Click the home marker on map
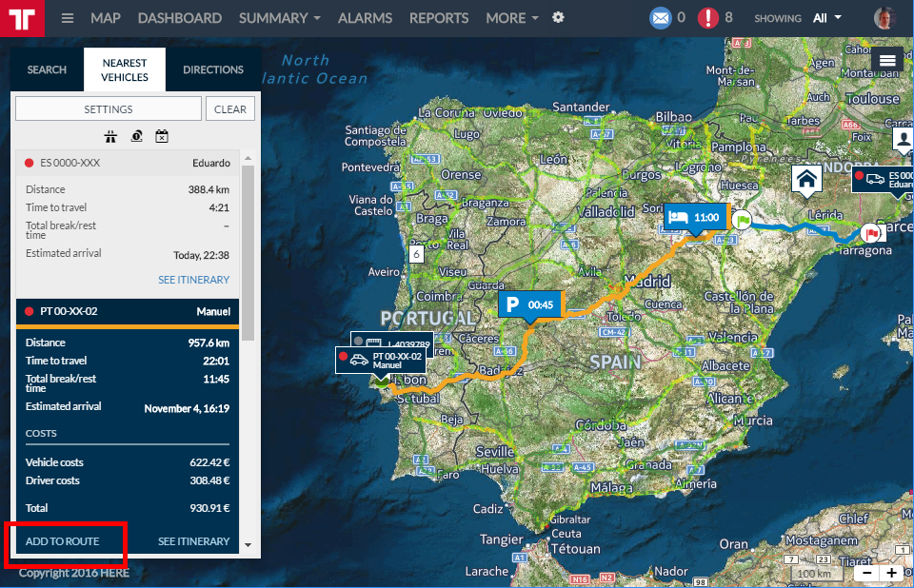Screen dimensions: 914x588 pyautogui.click(x=807, y=179)
